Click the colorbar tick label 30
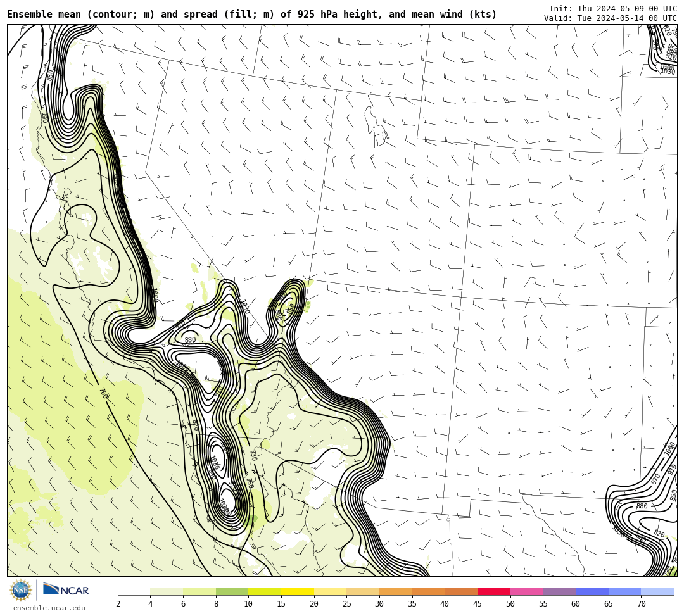Image resolution: width=684 pixels, height=616 pixels. [379, 604]
